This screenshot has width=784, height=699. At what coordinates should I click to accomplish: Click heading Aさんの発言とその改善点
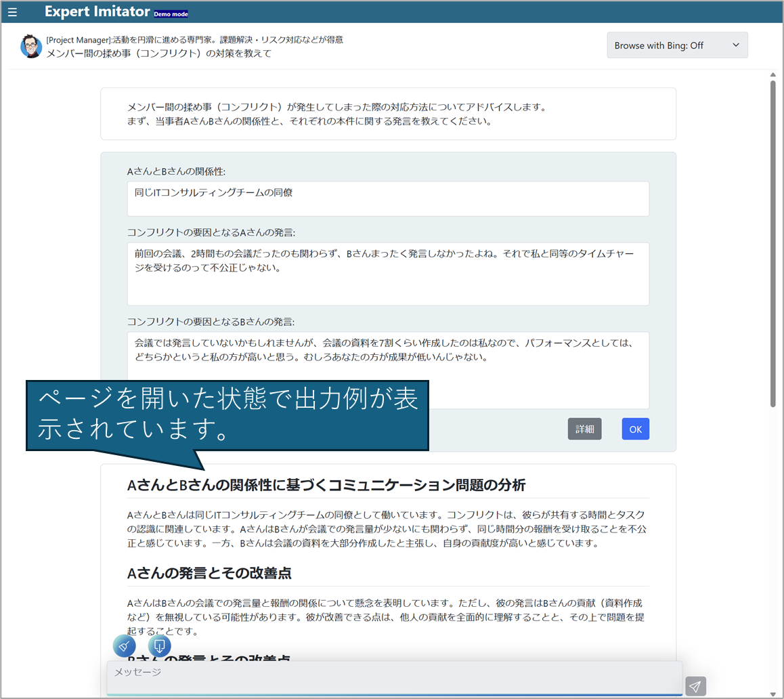click(209, 573)
